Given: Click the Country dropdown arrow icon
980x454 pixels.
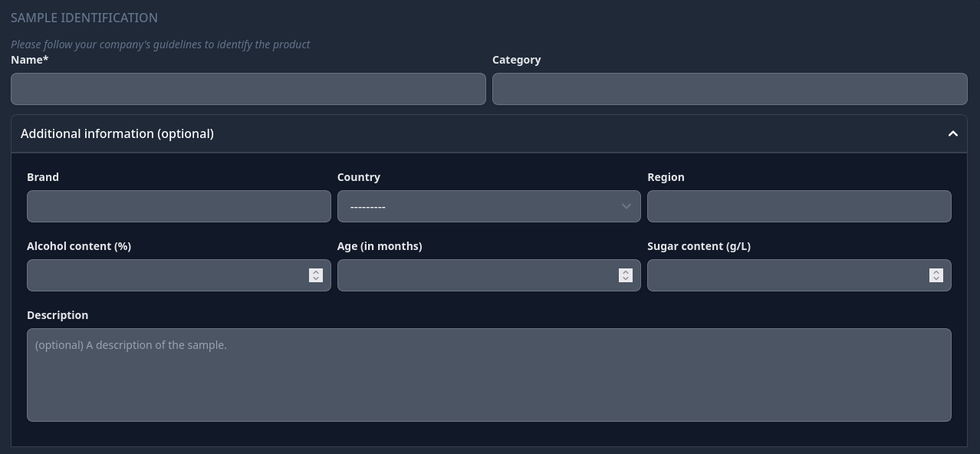Looking at the screenshot, I should pos(626,206).
